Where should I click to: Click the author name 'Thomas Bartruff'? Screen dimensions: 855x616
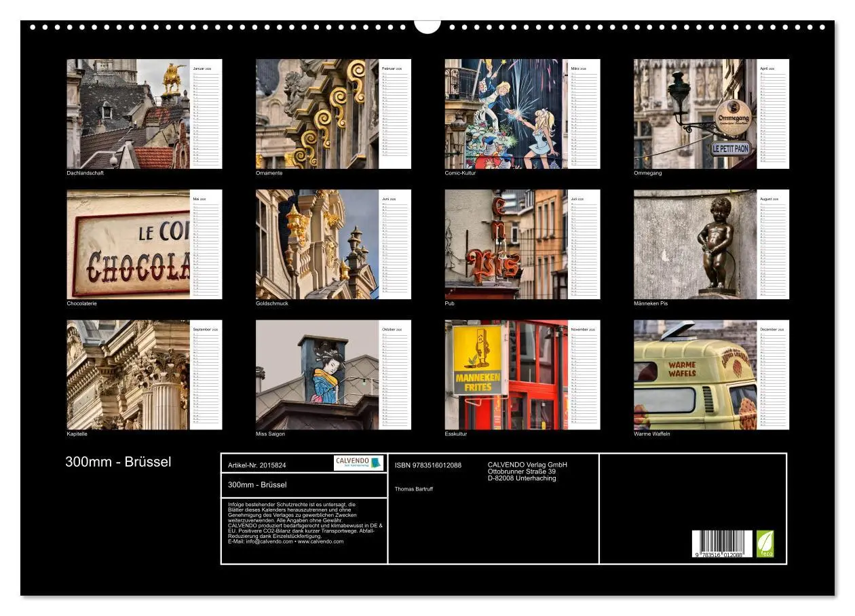pyautogui.click(x=414, y=489)
